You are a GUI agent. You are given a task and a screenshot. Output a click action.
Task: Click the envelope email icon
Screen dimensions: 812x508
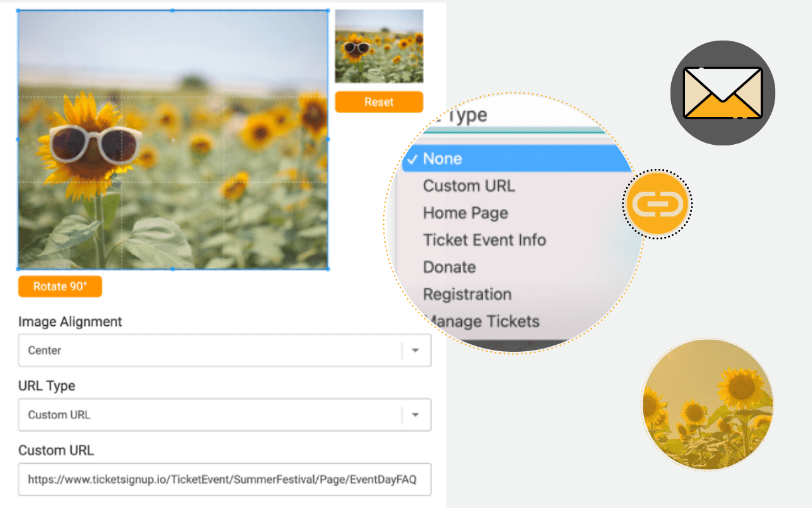click(x=722, y=93)
